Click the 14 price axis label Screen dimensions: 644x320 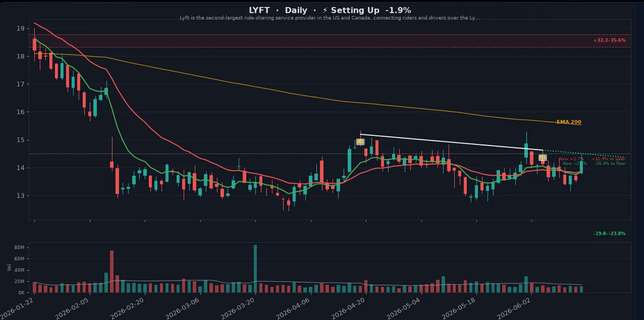(x=20, y=168)
